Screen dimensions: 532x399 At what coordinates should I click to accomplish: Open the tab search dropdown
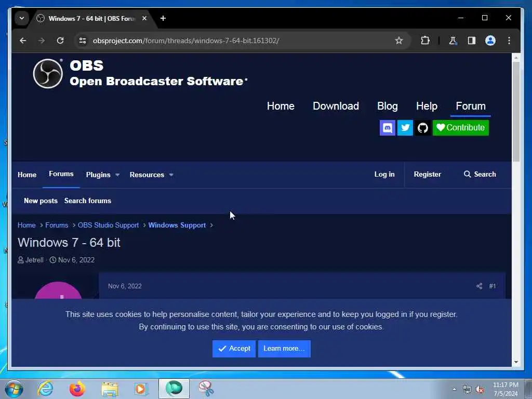point(22,18)
